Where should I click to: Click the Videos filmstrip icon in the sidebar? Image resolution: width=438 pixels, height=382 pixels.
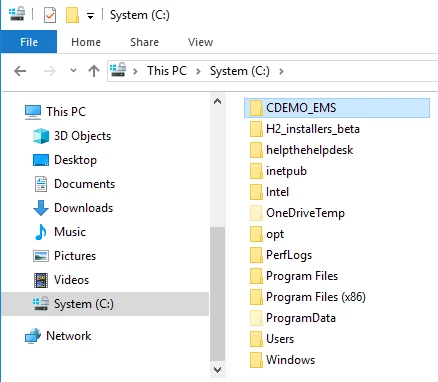click(x=41, y=280)
